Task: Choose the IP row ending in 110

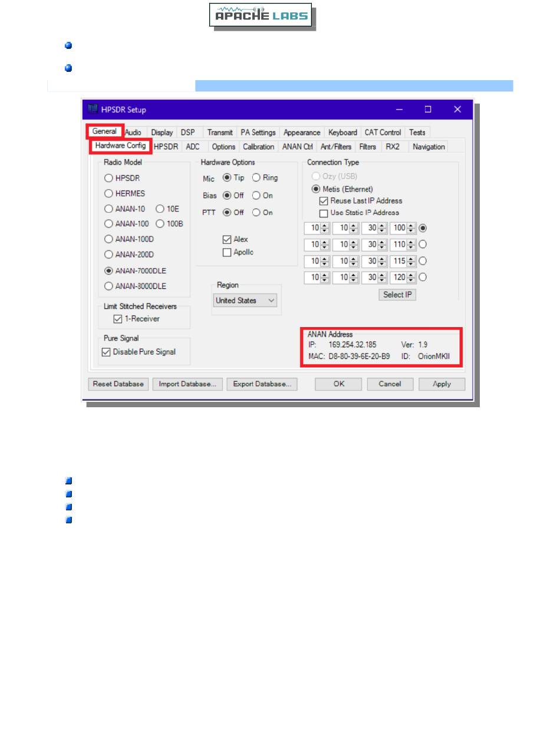Action: click(422, 244)
